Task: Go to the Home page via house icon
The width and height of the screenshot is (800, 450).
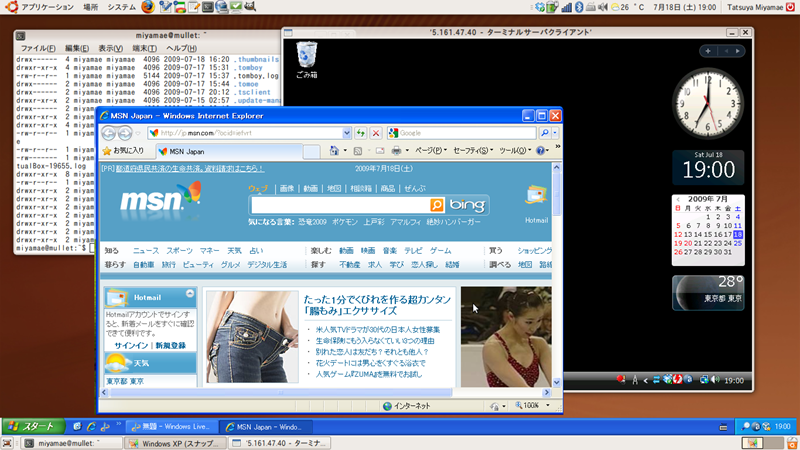Action: click(334, 151)
